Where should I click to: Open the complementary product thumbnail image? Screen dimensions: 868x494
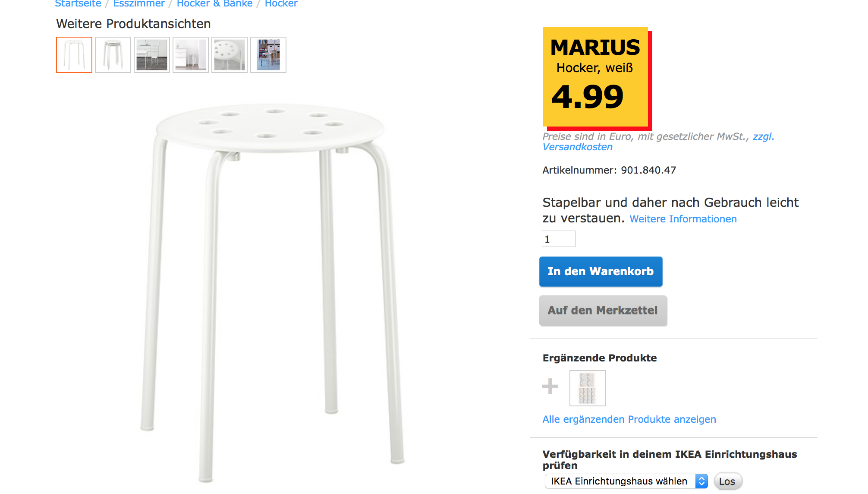pyautogui.click(x=587, y=388)
